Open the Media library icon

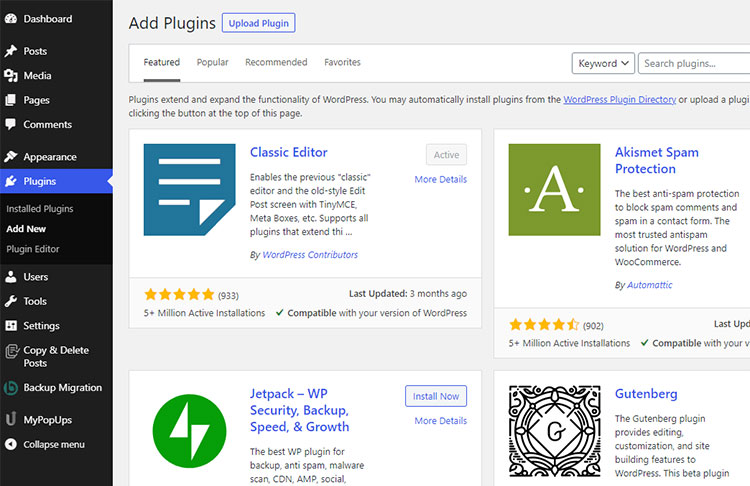pyautogui.click(x=11, y=76)
